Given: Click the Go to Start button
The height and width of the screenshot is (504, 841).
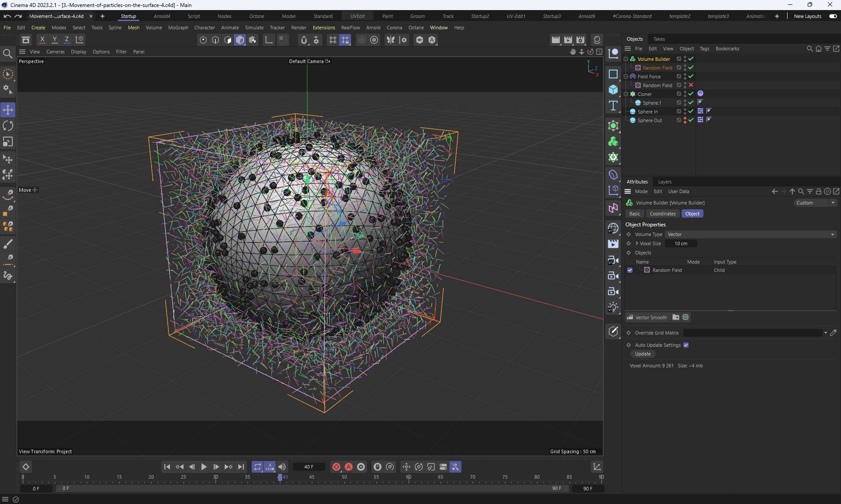Looking at the screenshot, I should tap(167, 467).
